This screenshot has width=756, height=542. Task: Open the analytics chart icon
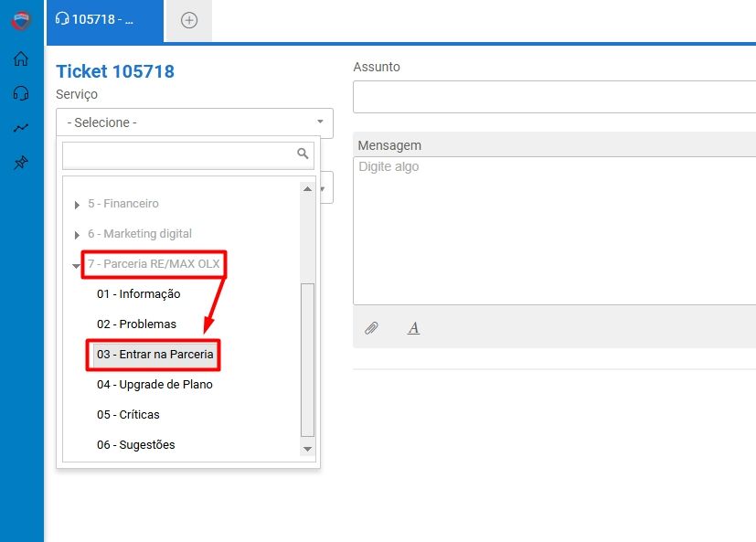21,128
